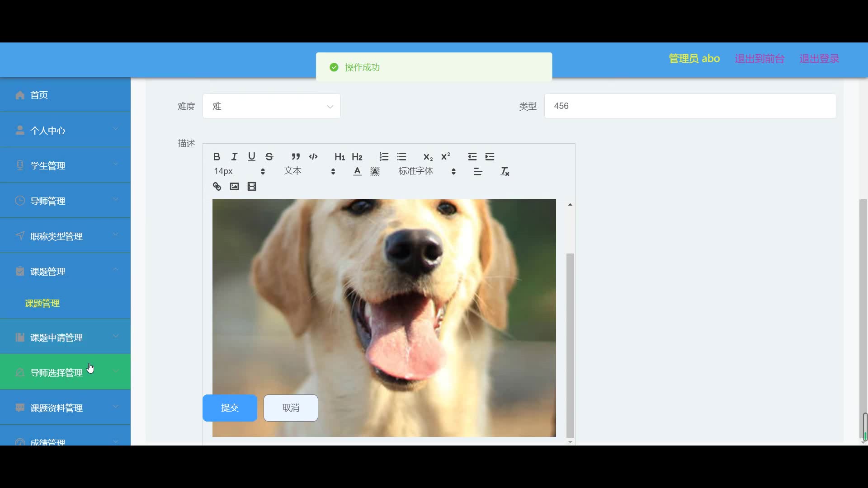Click the 提交 submit button
The width and height of the screenshot is (868, 488).
point(230,408)
